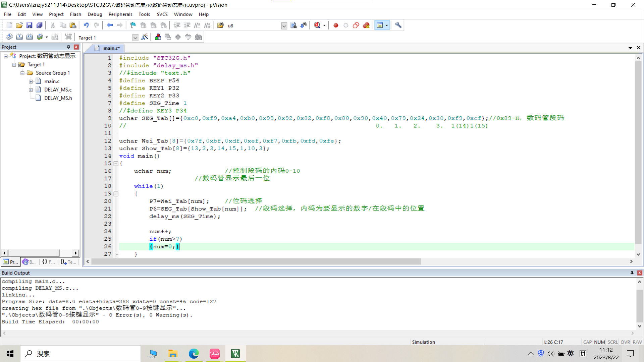Image resolution: width=644 pixels, height=362 pixels.
Task: Collapse the Target 1 tree node
Action: pyautogui.click(x=14, y=65)
